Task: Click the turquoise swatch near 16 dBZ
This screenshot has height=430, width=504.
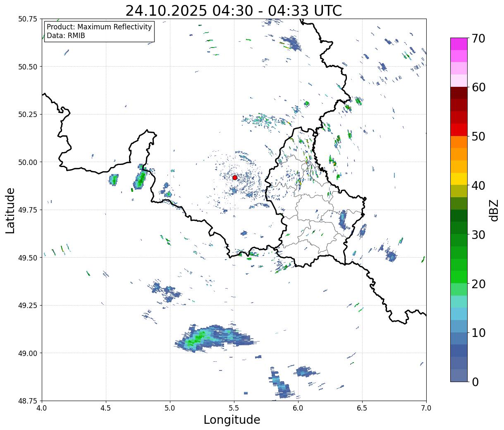Action: tap(459, 301)
